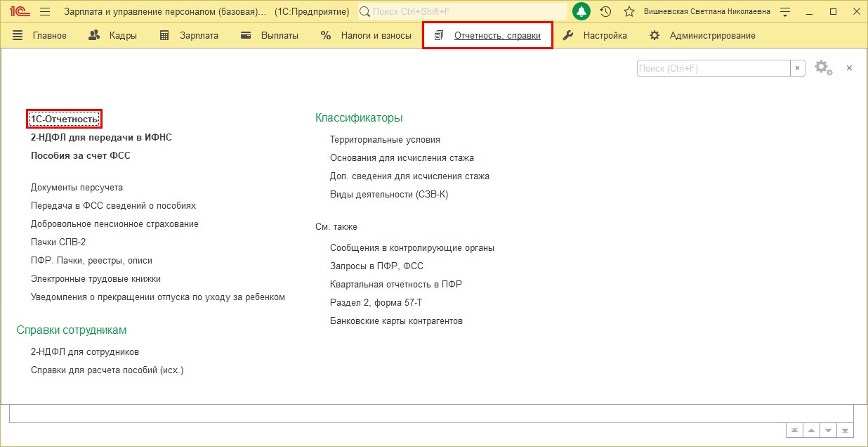This screenshot has height=447, width=868.
Task: Open 2-НДФЛ для сотрудников
Action: tap(85, 352)
